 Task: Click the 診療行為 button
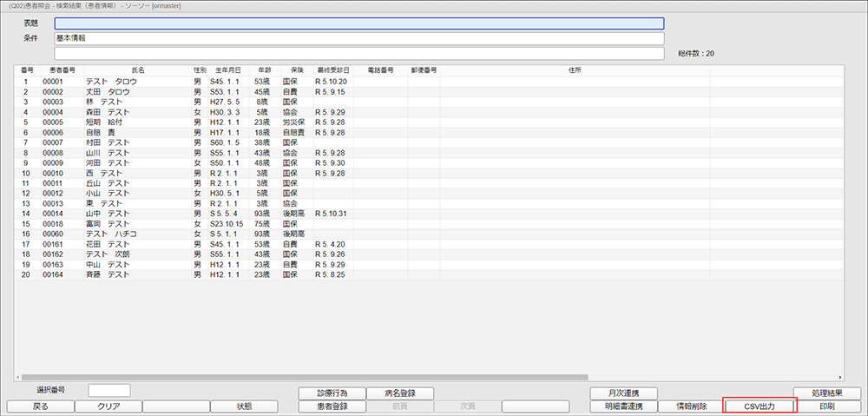(x=332, y=393)
